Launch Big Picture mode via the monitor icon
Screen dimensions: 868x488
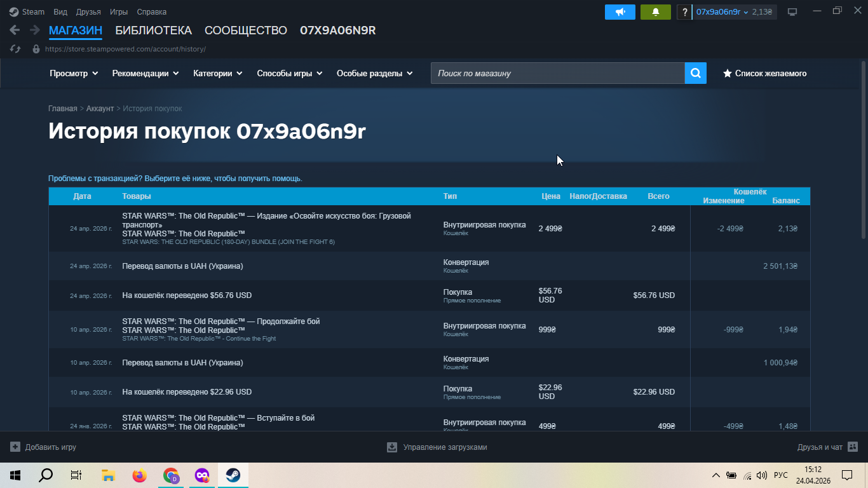pos(792,11)
